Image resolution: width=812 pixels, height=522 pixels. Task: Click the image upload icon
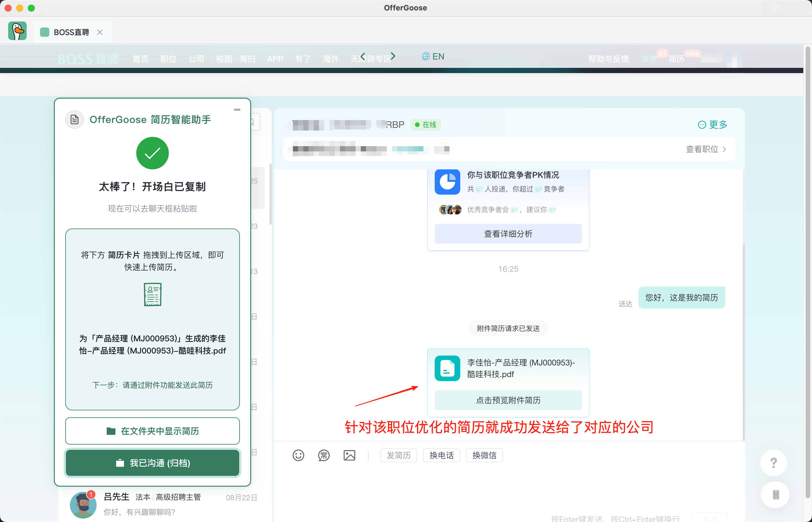[x=349, y=455]
